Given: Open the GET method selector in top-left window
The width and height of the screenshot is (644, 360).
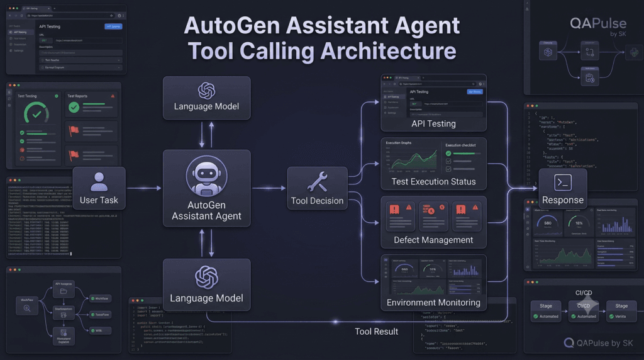Looking at the screenshot, I should tap(45, 41).
